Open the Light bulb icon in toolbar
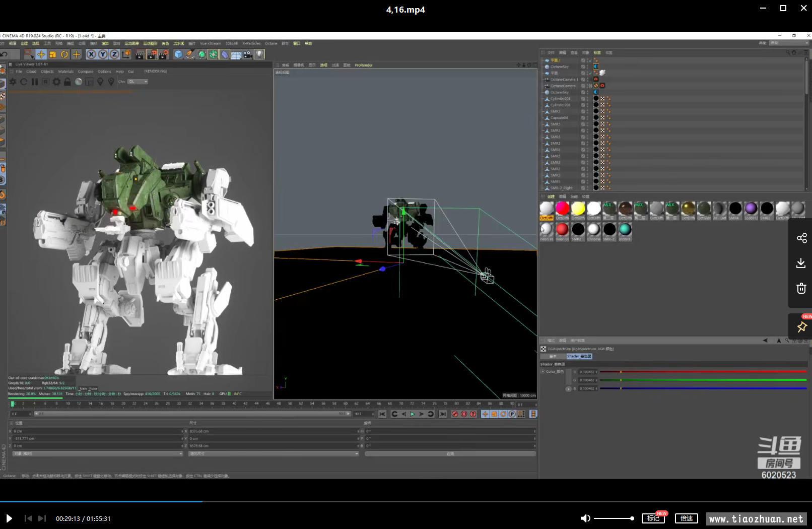 (x=259, y=54)
